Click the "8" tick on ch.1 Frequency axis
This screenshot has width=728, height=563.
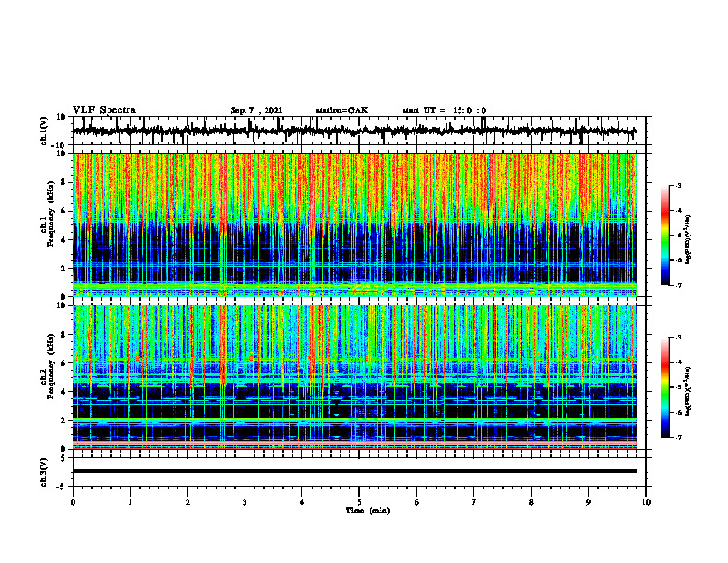click(64, 182)
